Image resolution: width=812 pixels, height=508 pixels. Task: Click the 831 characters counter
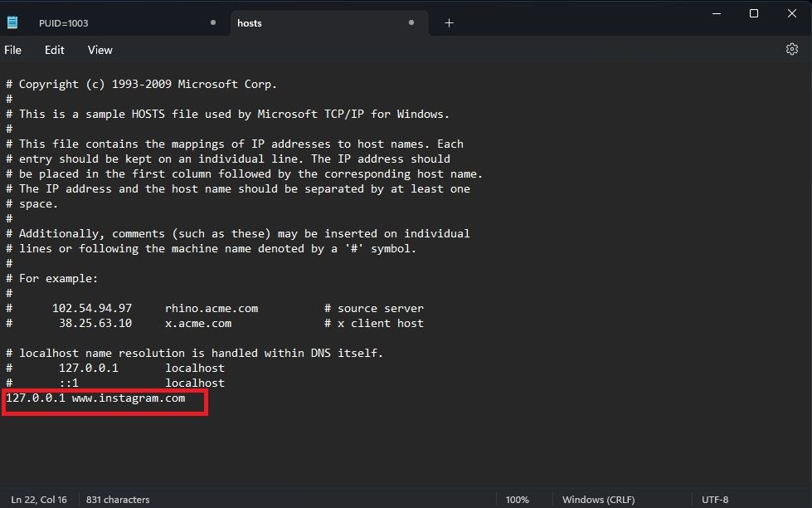[117, 499]
